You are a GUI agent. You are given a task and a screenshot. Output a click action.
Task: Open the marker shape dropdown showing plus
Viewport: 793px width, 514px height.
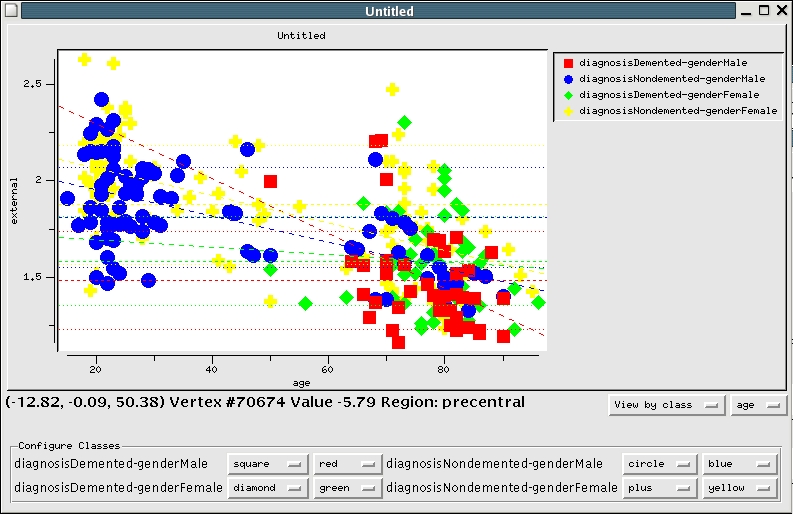657,488
